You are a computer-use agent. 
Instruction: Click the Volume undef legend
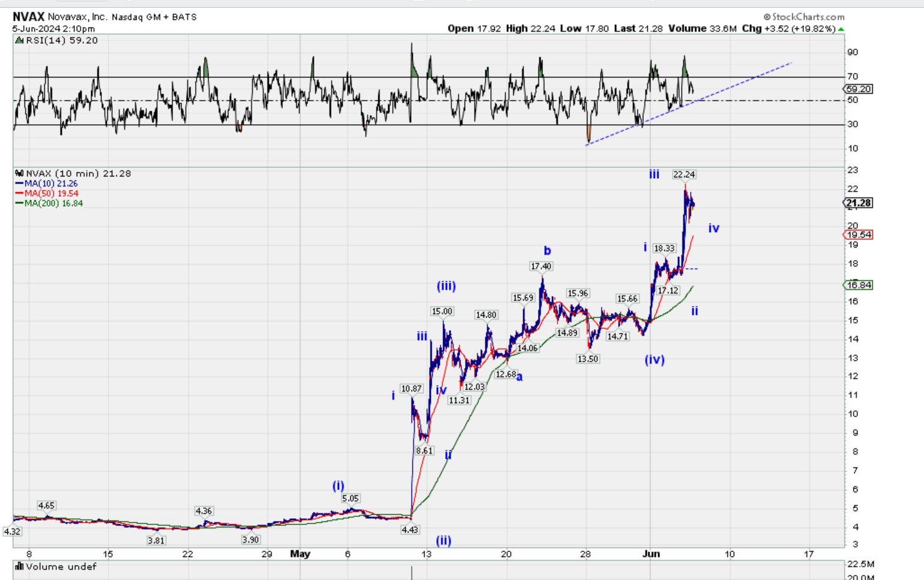[56, 566]
